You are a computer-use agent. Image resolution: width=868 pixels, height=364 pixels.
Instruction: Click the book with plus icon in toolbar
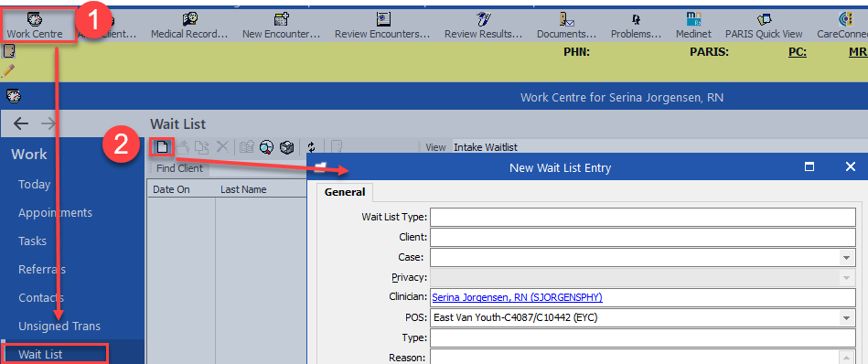[247, 147]
